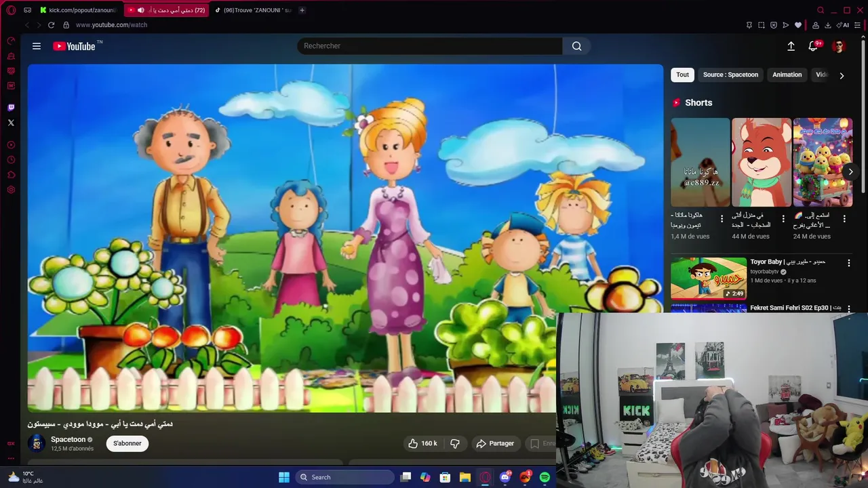The width and height of the screenshot is (868, 488).
Task: Dislike the video thumbs-down
Action: coord(455,443)
